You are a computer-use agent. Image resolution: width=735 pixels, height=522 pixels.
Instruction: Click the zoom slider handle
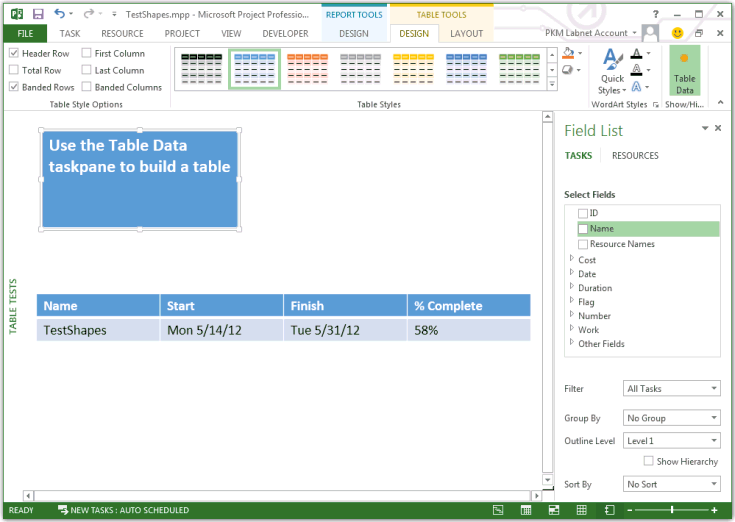672,510
